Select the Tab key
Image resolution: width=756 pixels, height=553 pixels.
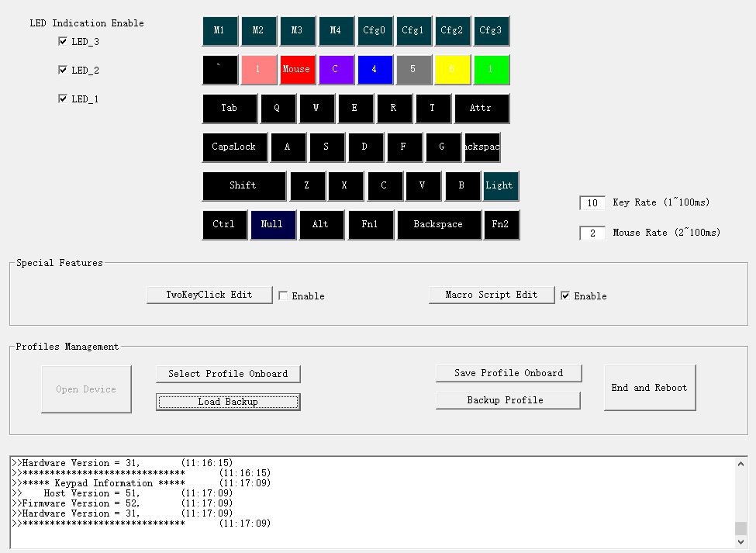click(x=230, y=109)
